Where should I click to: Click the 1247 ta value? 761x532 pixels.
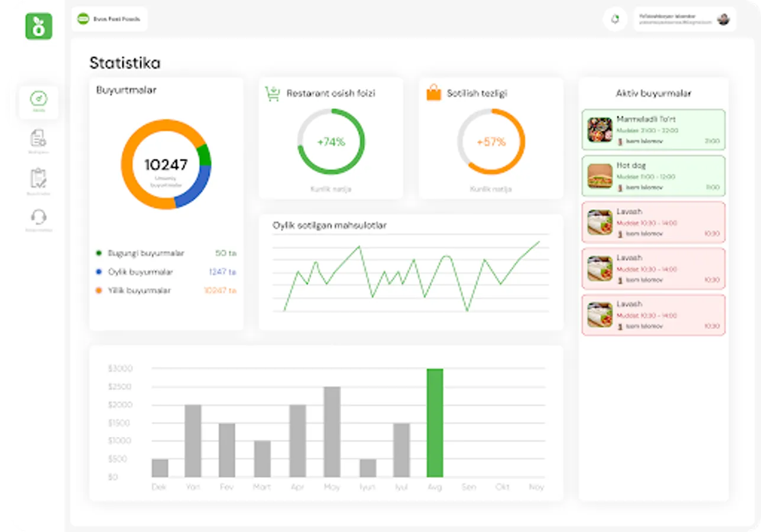[222, 272]
